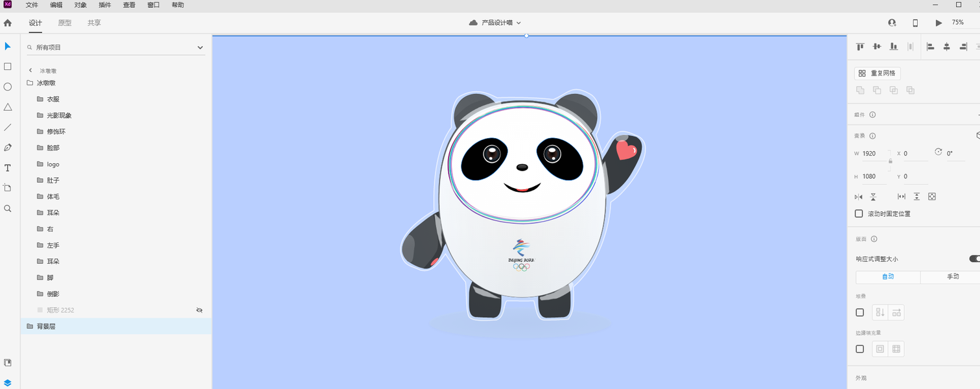Align objects to bottom edge
This screenshot has height=389, width=980.
point(894,47)
